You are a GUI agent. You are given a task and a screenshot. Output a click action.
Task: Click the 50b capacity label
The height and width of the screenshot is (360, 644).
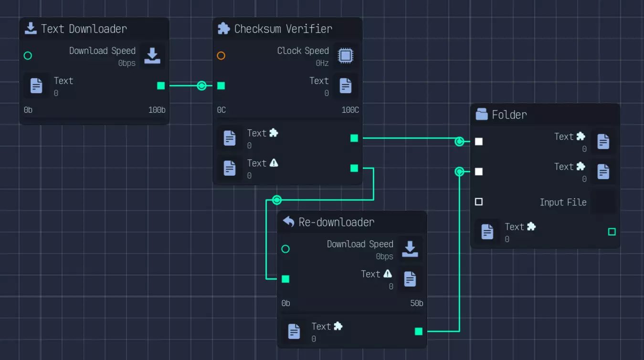click(x=417, y=303)
